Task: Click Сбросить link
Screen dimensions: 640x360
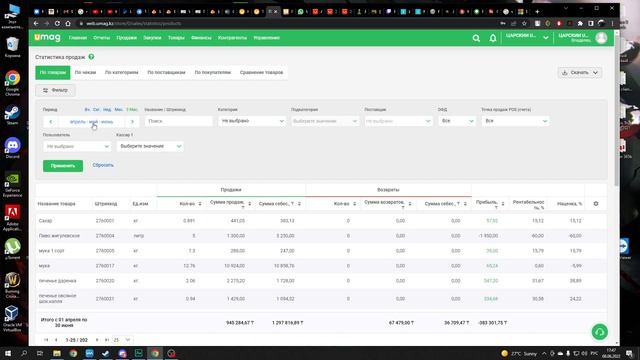Action: [x=103, y=165]
